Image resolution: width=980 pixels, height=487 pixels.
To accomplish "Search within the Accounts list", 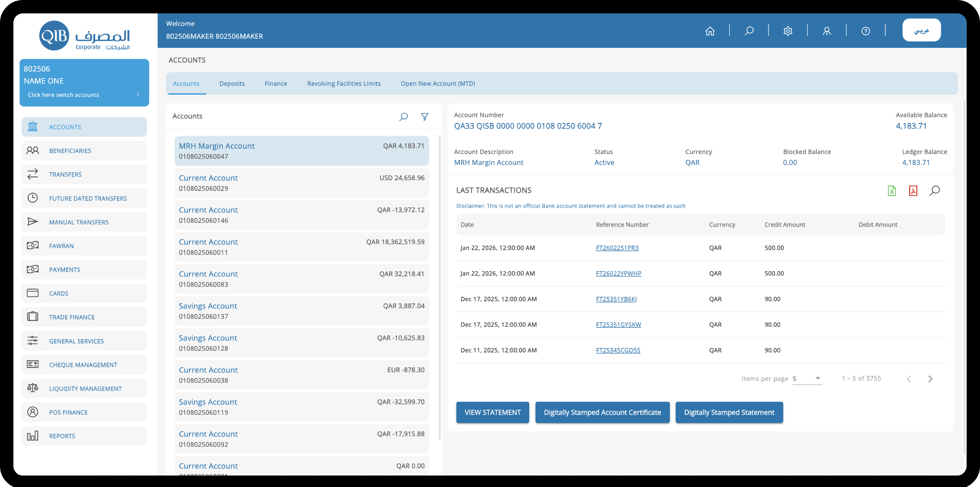I will pyautogui.click(x=404, y=117).
